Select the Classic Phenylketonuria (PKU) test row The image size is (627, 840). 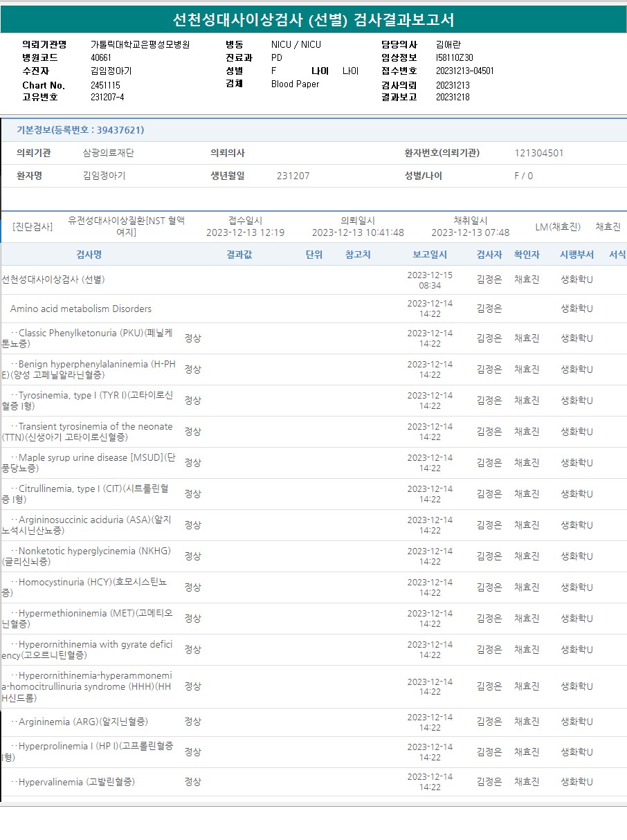point(87,338)
